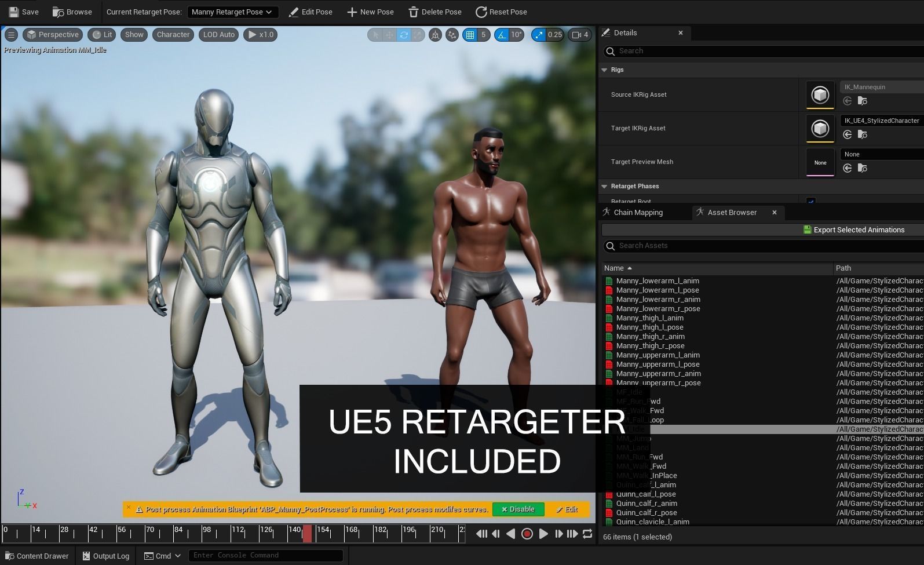
Task: Open the Perspective view mode menu
Action: click(53, 35)
